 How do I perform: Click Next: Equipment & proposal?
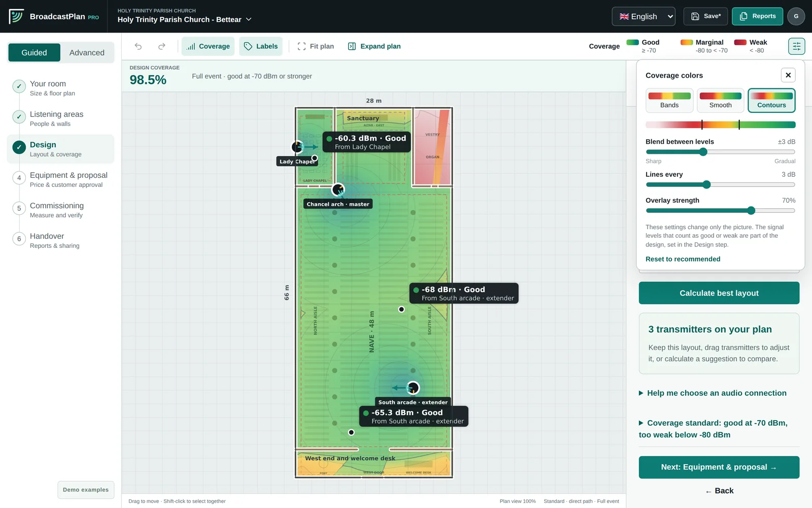pos(719,467)
